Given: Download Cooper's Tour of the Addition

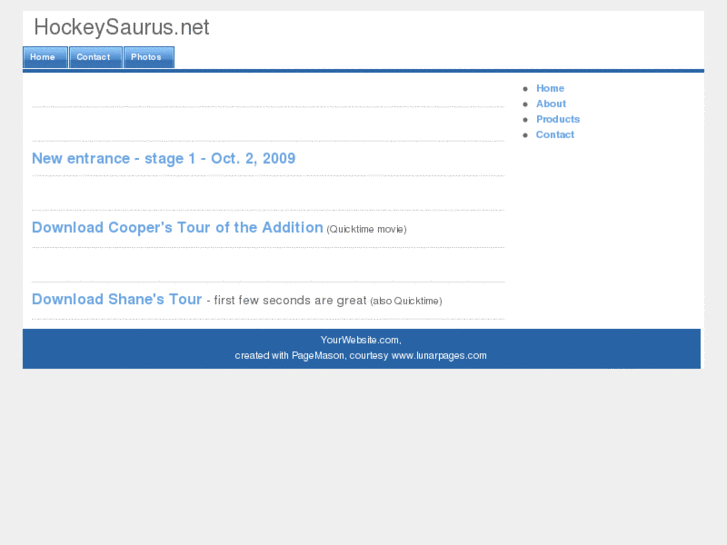Looking at the screenshot, I should 177,228.
